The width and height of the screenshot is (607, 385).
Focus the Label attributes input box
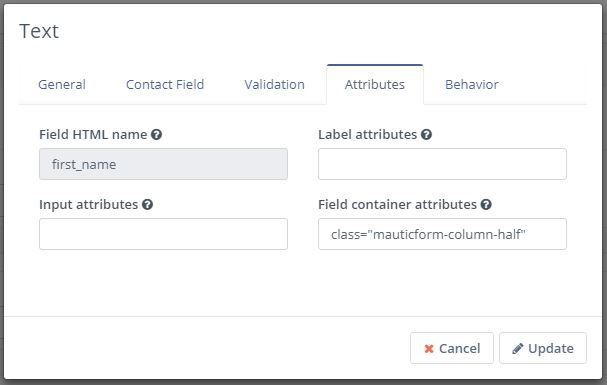pos(442,164)
